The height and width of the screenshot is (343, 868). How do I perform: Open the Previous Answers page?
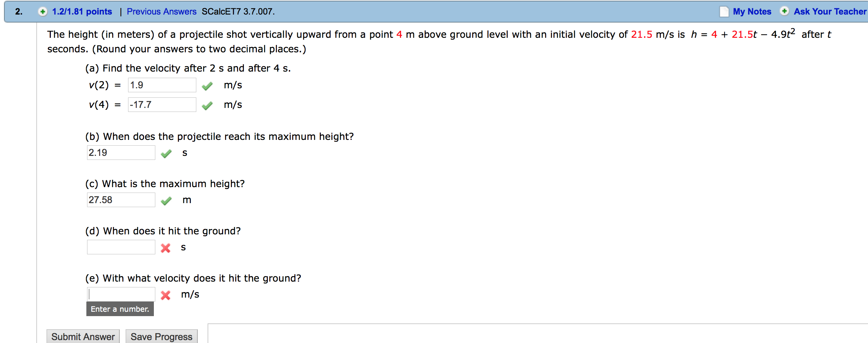pos(161,11)
